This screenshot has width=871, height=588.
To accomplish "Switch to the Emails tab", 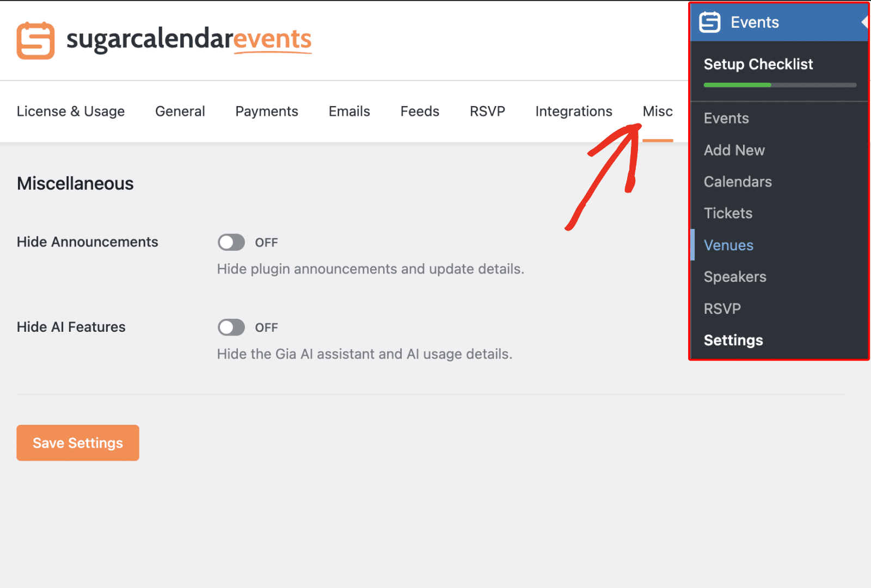I will pyautogui.click(x=349, y=112).
